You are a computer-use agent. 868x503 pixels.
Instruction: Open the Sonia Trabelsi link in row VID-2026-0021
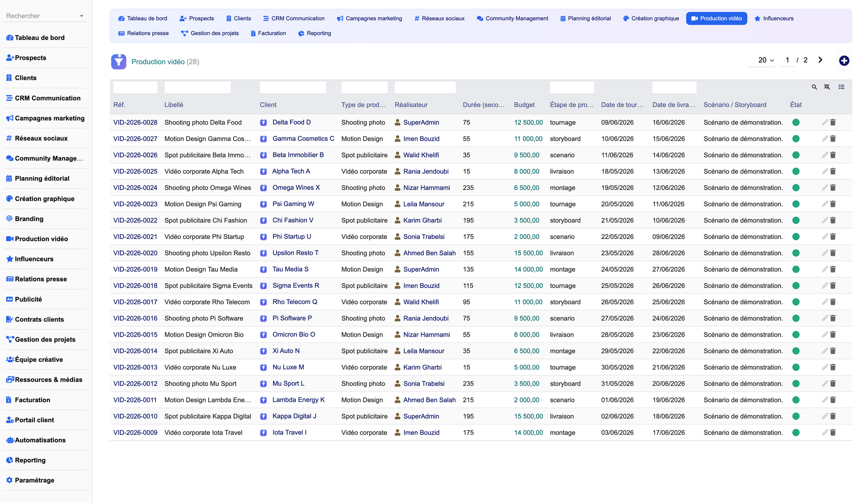pos(424,237)
